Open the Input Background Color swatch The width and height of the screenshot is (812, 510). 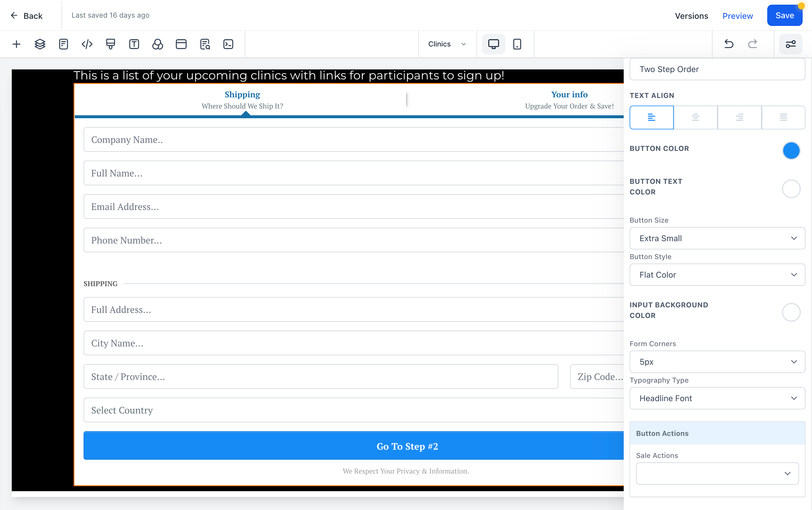(791, 312)
